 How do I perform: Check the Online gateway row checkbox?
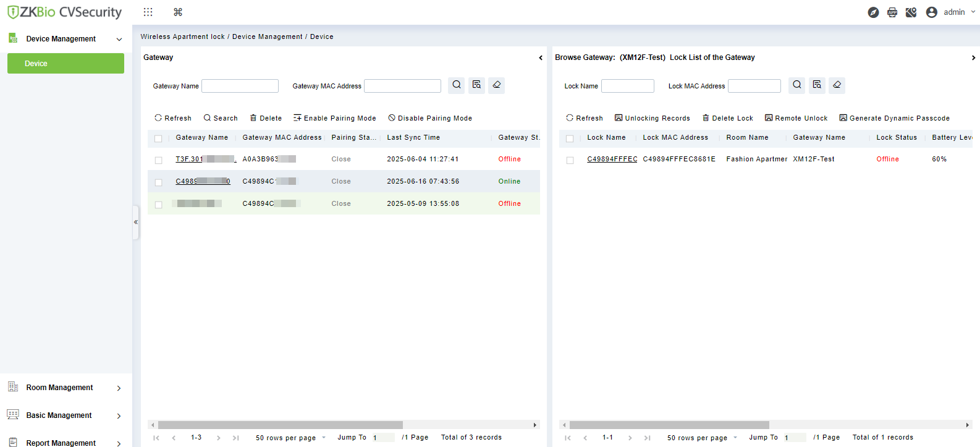point(158,182)
